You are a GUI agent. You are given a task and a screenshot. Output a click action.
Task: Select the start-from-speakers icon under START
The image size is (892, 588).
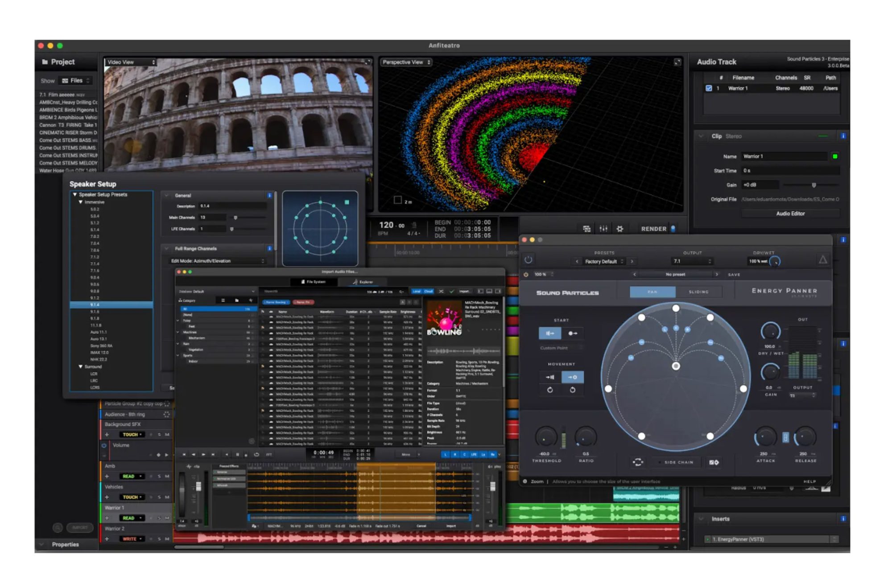point(550,333)
